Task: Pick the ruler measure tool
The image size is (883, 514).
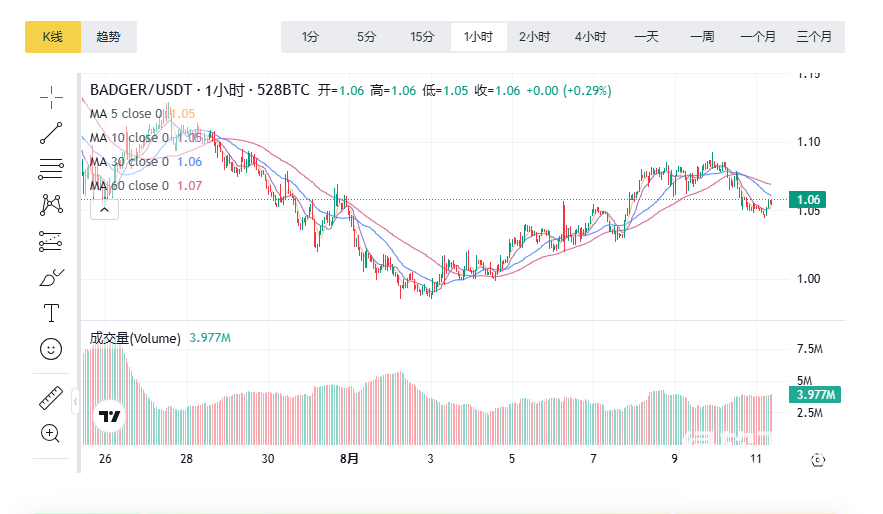Action: [x=51, y=397]
